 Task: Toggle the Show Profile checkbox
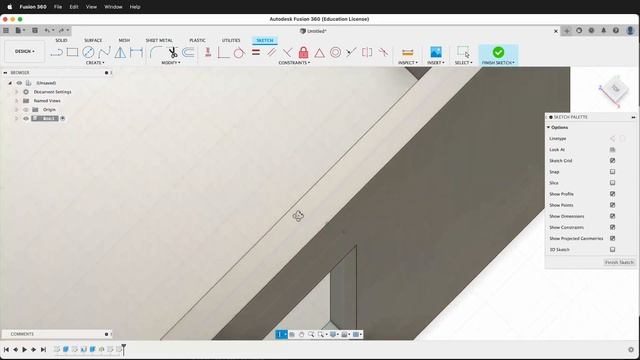[x=612, y=194]
